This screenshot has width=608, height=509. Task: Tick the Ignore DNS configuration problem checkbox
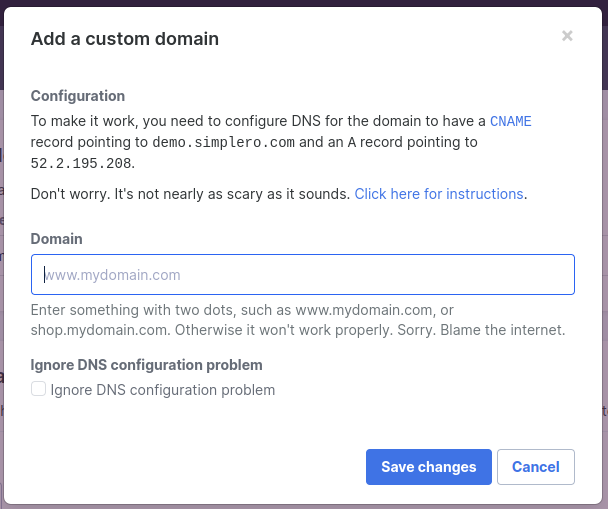click(38, 389)
